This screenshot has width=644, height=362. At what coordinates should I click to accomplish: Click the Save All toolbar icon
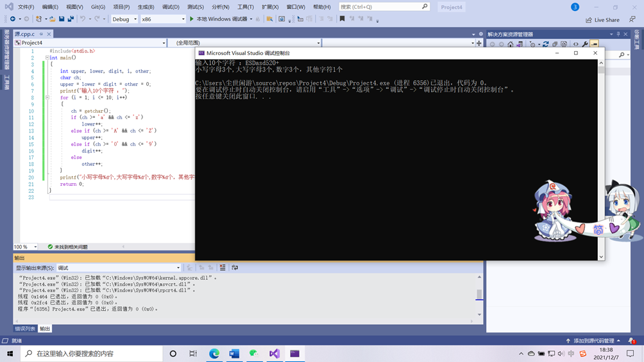(x=71, y=19)
